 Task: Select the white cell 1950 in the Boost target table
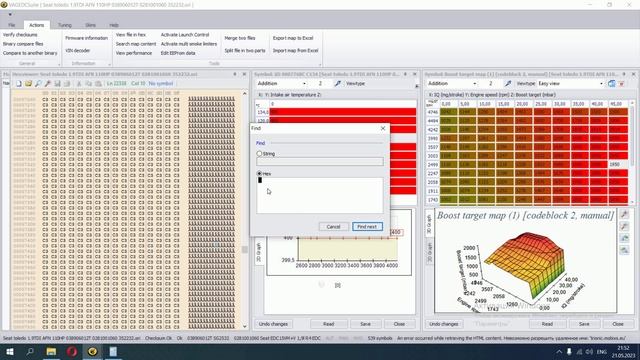[x=618, y=164]
